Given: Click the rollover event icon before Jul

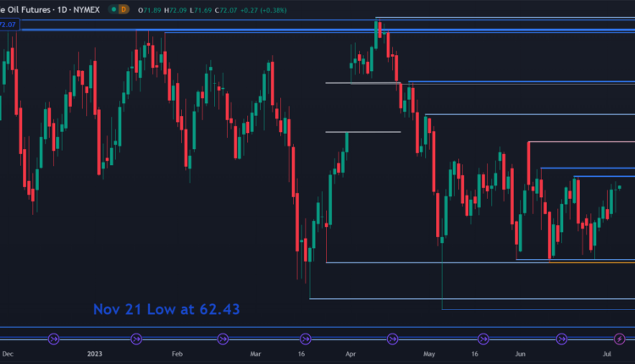Looking at the screenshot, I should pos(562,339).
